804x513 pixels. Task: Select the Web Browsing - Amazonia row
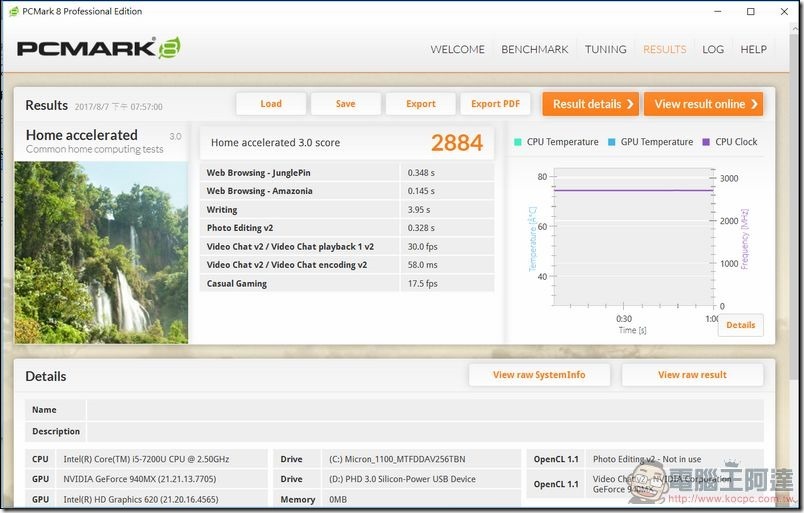[x=347, y=191]
